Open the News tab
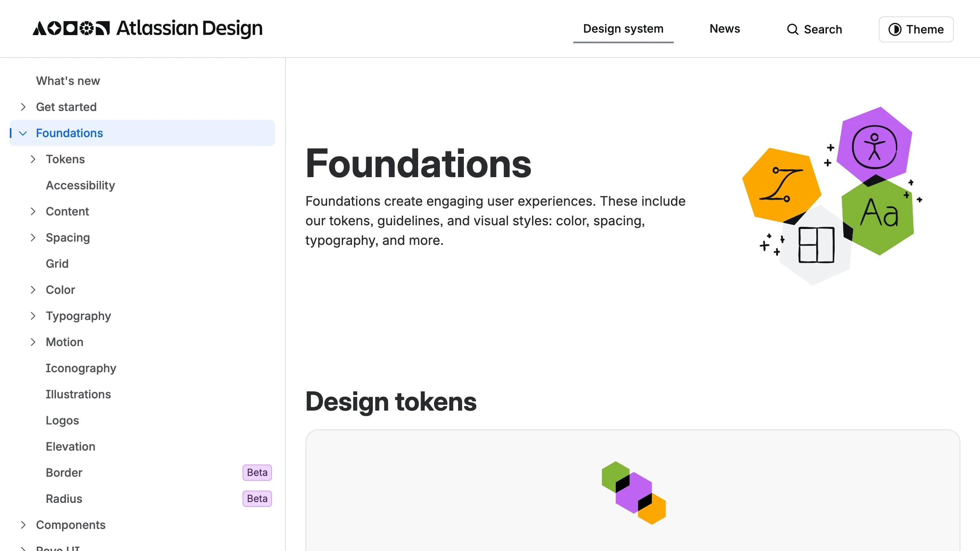The image size is (980, 551). click(724, 29)
